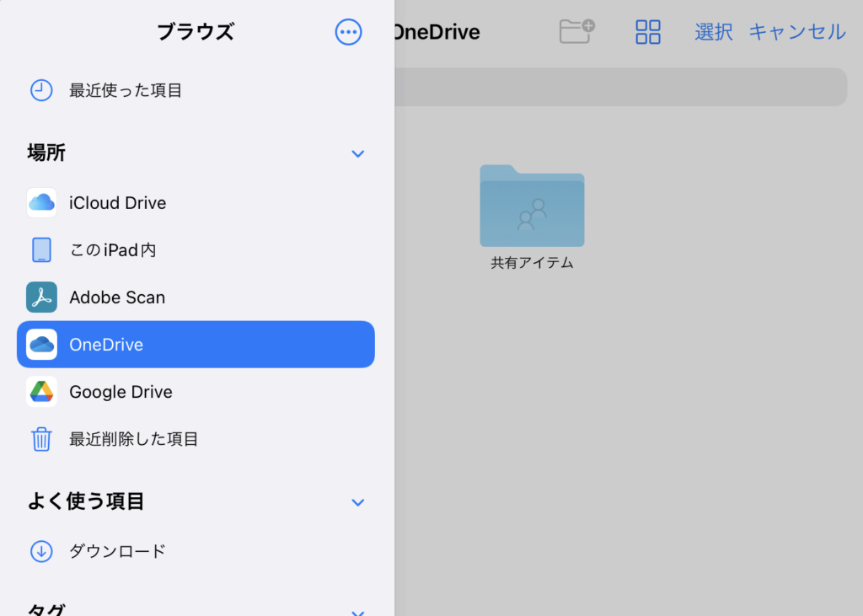Select the highlighted OneDrive row

tap(196, 345)
